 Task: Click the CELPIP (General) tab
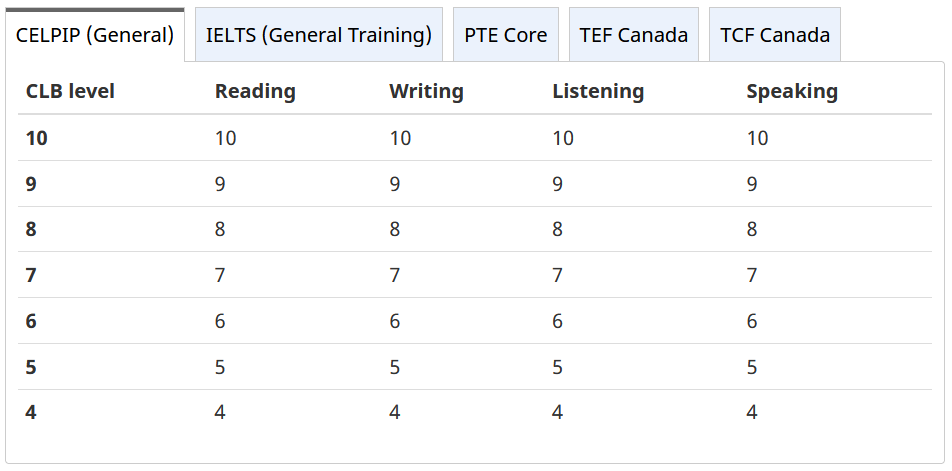tap(95, 35)
